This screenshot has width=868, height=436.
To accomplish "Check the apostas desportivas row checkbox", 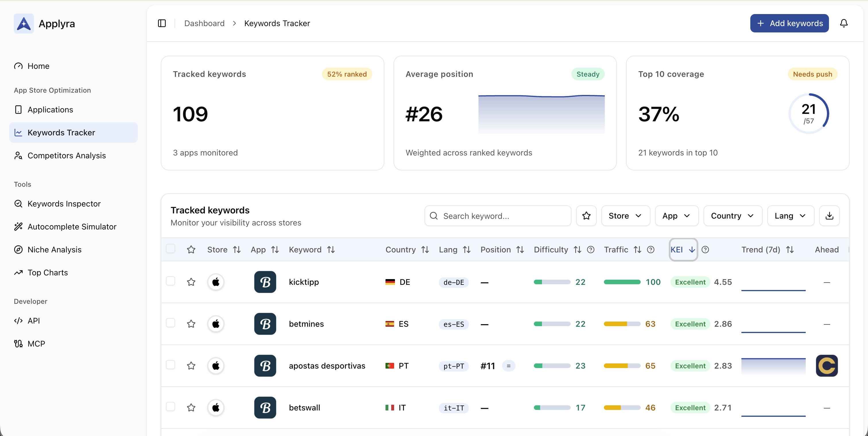I will pyautogui.click(x=170, y=365).
